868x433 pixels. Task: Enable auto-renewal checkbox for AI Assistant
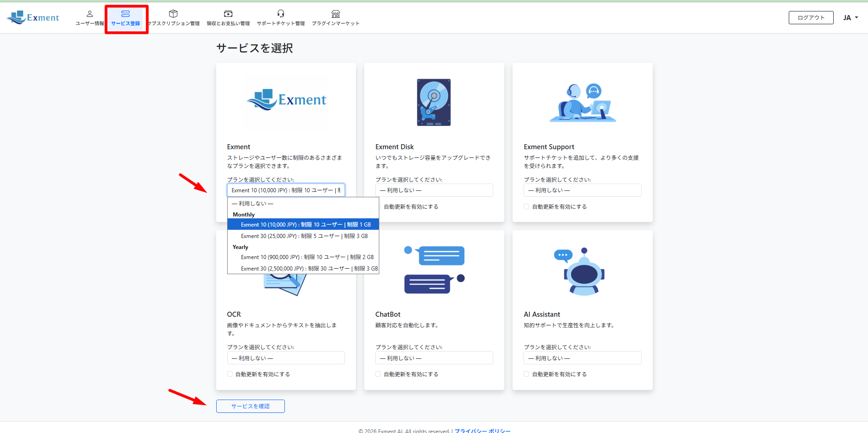click(x=526, y=374)
